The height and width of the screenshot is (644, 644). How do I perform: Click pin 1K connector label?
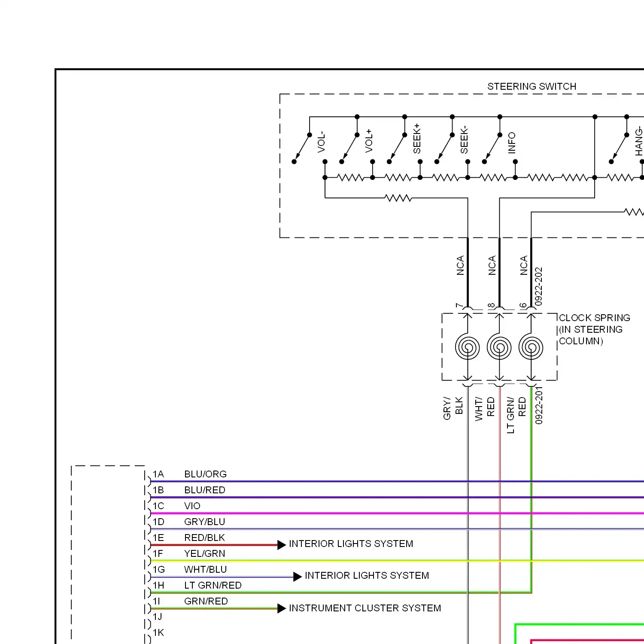click(x=158, y=632)
